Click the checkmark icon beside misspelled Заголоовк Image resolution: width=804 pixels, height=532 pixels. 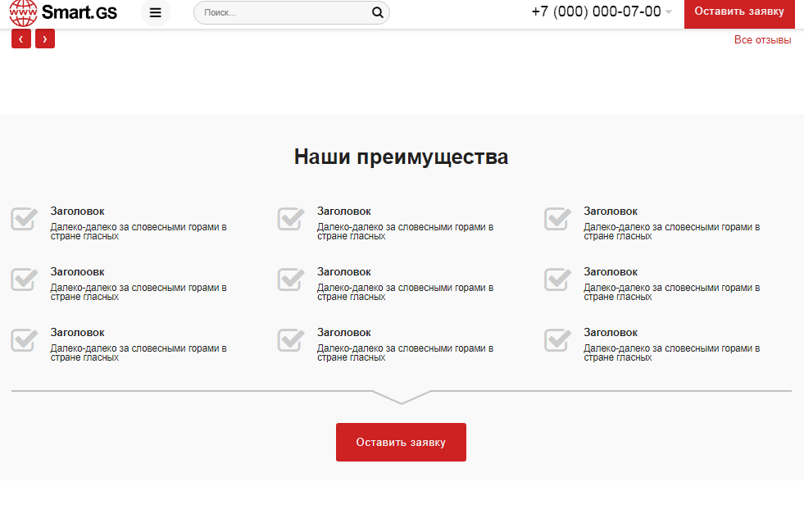[25, 280]
